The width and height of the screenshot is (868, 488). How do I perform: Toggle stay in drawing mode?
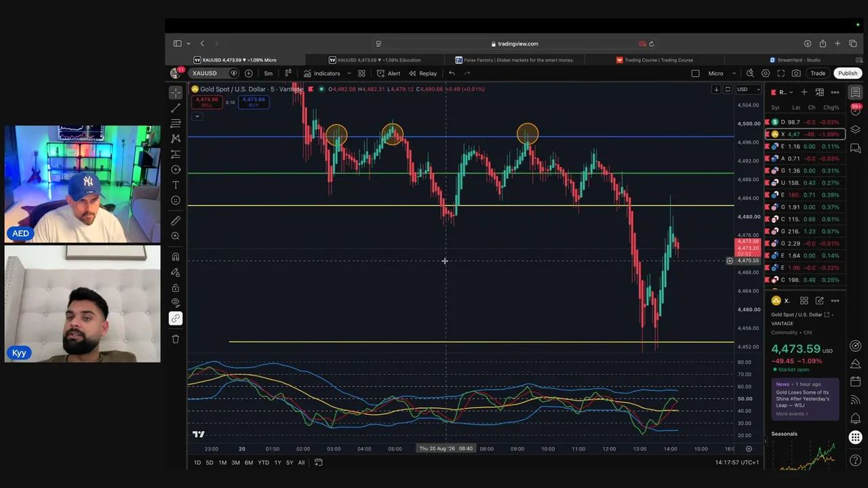click(x=176, y=272)
